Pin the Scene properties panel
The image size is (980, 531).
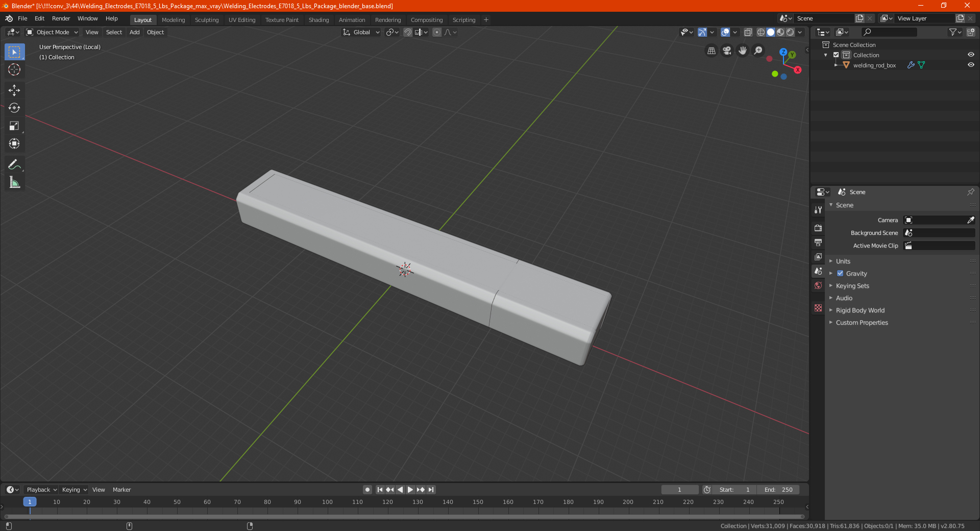970,192
